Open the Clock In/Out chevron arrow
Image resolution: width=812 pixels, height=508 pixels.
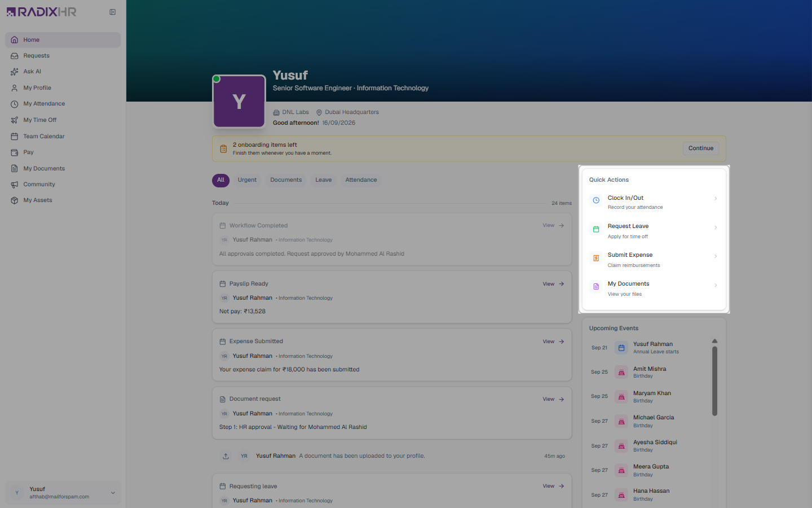(716, 199)
